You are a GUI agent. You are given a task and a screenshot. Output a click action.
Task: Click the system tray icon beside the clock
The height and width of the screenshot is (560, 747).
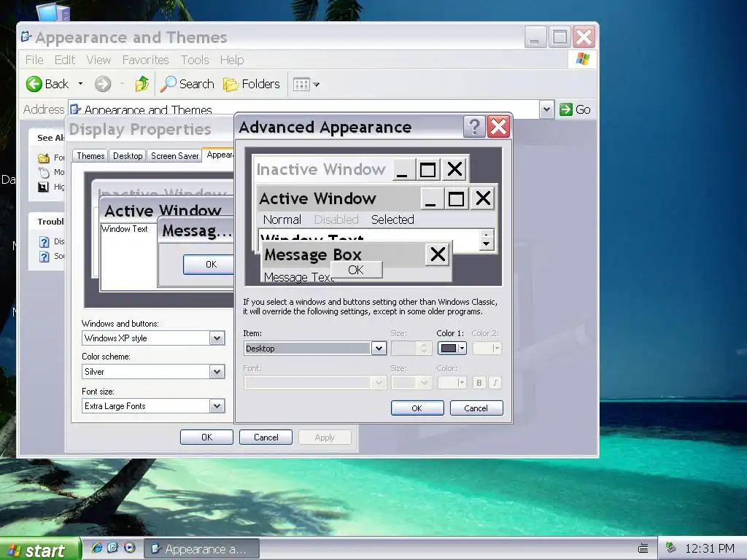pos(671,548)
